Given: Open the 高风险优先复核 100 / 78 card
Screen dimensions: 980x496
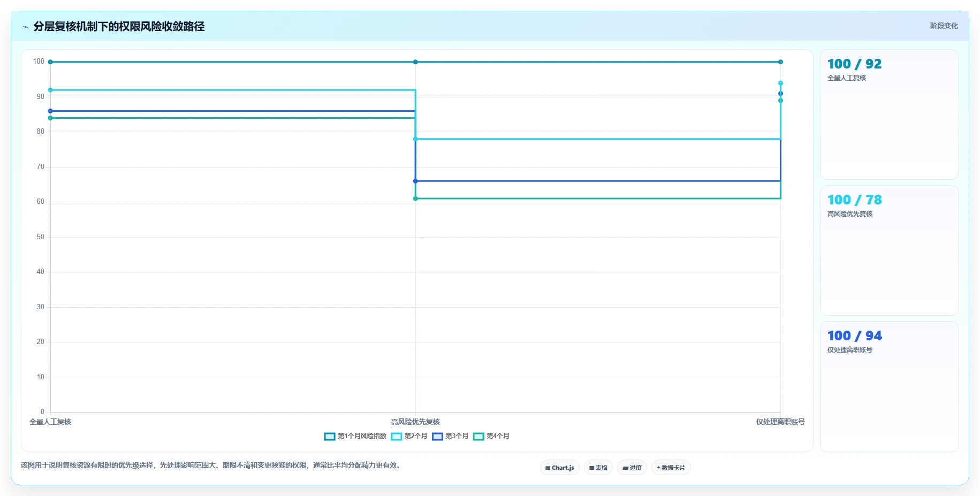Looking at the screenshot, I should click(889, 250).
